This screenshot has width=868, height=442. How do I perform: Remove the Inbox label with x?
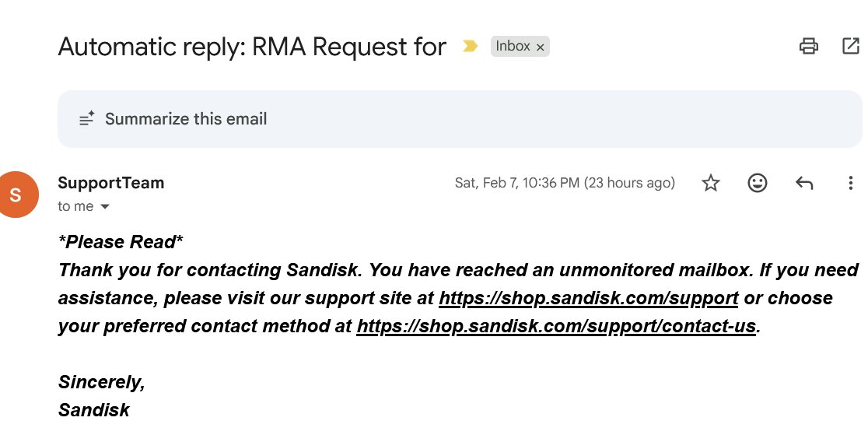(541, 47)
